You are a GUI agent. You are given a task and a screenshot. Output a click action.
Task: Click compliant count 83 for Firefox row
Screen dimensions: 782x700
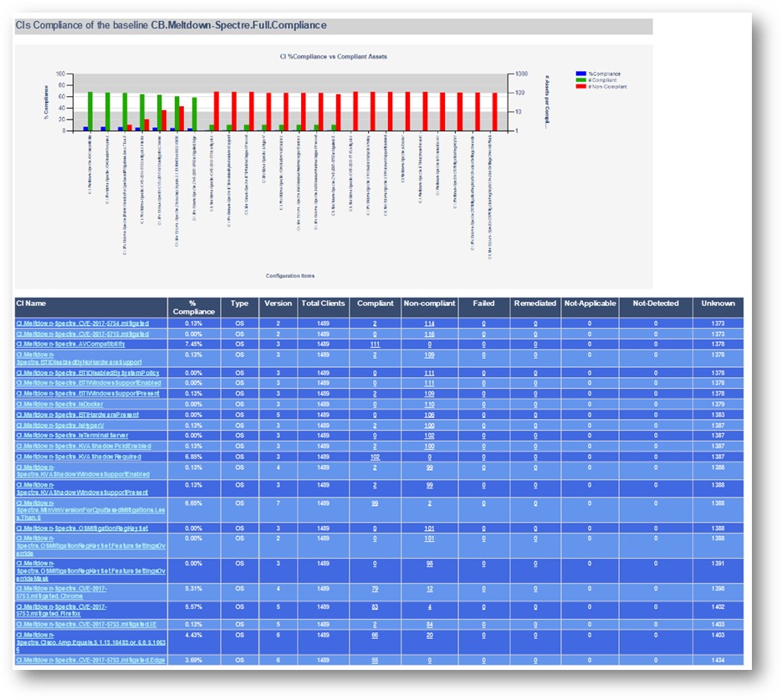[375, 607]
